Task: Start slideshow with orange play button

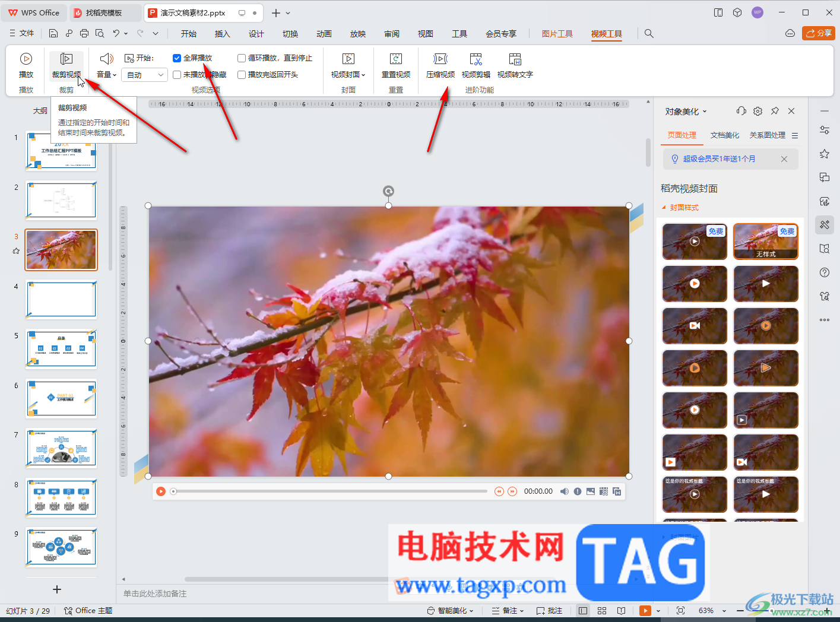Action: 645,611
